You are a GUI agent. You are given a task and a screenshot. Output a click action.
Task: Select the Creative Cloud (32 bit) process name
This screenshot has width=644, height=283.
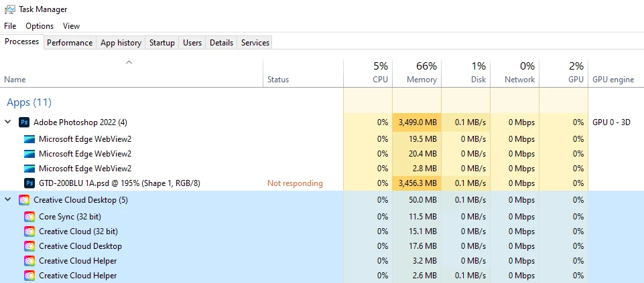pos(78,231)
